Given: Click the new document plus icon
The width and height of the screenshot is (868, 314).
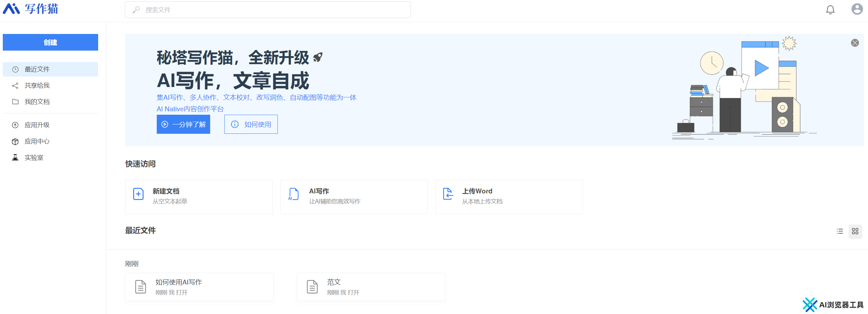Looking at the screenshot, I should [x=138, y=194].
